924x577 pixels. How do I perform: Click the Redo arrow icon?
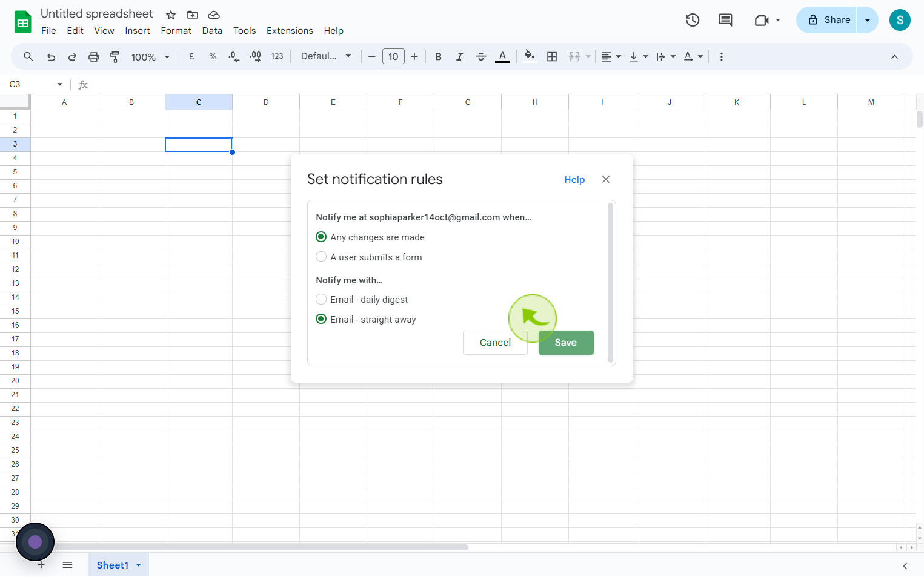(72, 56)
